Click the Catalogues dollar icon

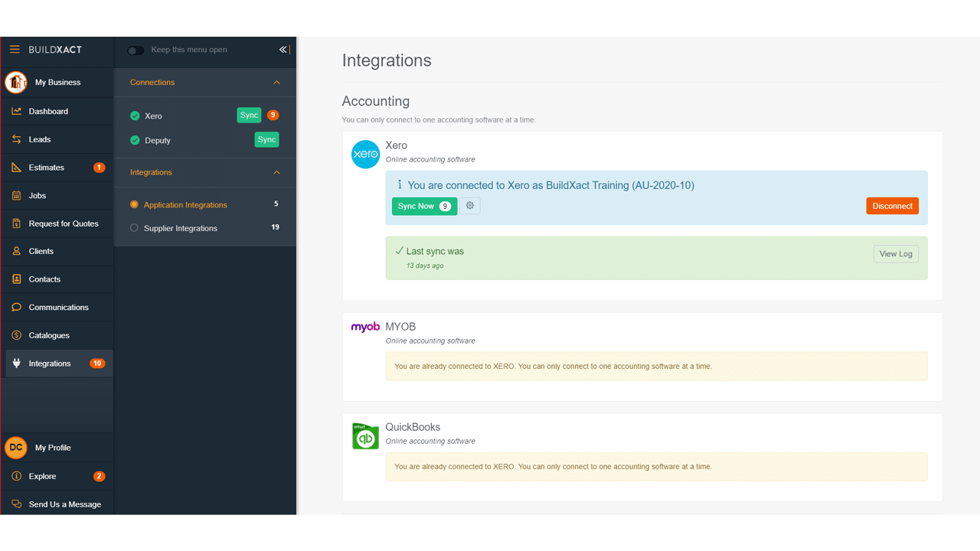click(16, 335)
